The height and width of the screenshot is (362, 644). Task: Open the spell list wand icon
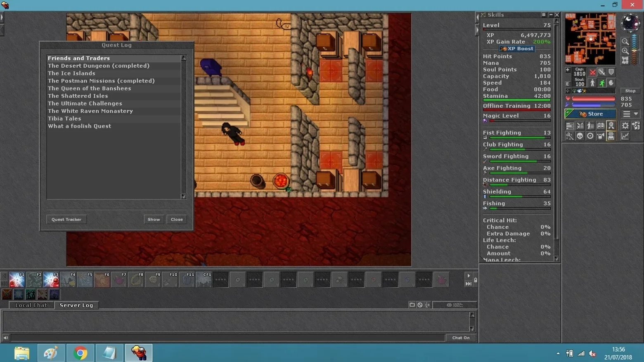coord(570,136)
